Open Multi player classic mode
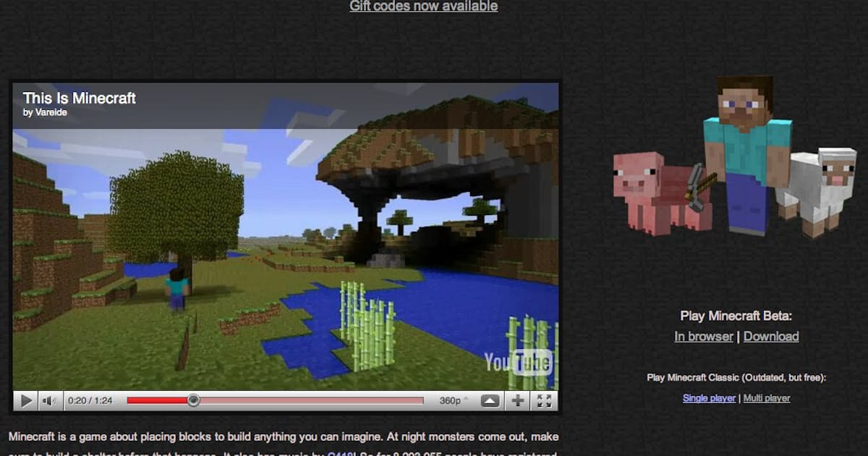The height and width of the screenshot is (456, 868). tap(766, 398)
